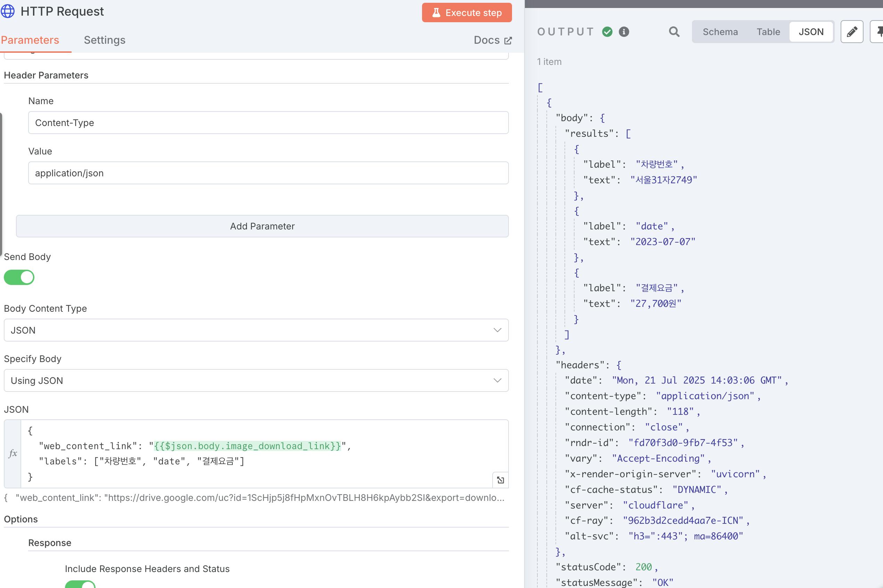Click the "27,700원" text value
883x588 pixels.
click(655, 303)
